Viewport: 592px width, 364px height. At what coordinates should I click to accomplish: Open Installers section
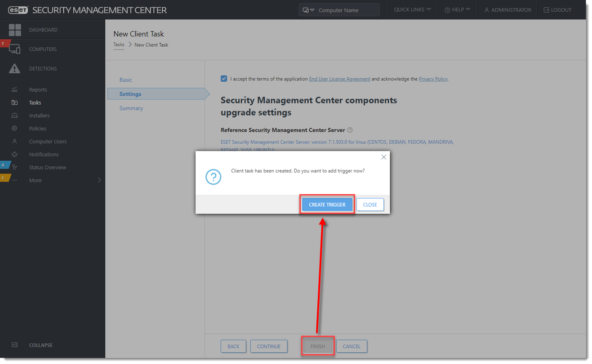point(39,115)
